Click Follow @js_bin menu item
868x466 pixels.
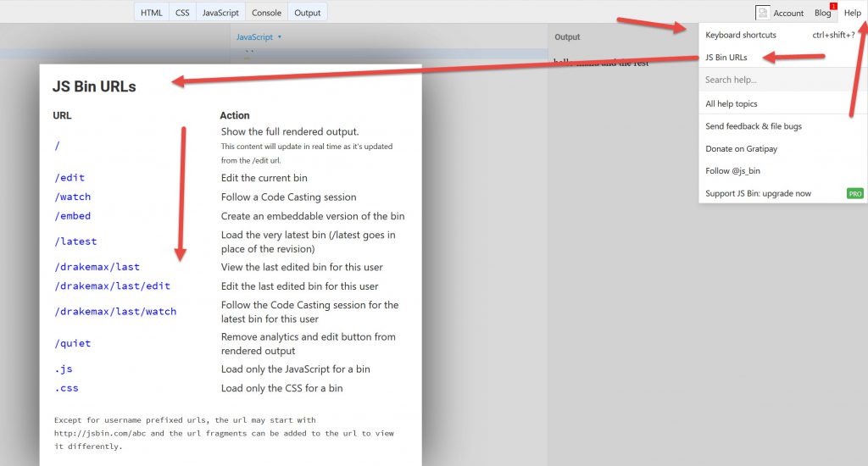(732, 171)
